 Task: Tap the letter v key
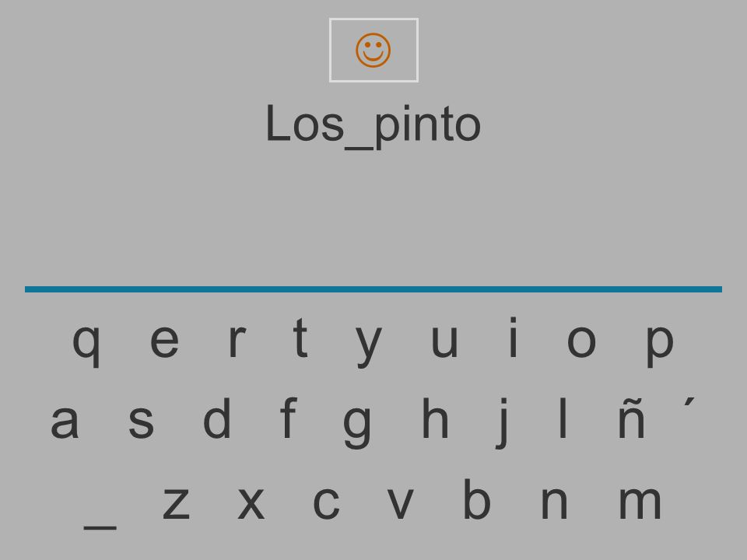pos(400,502)
